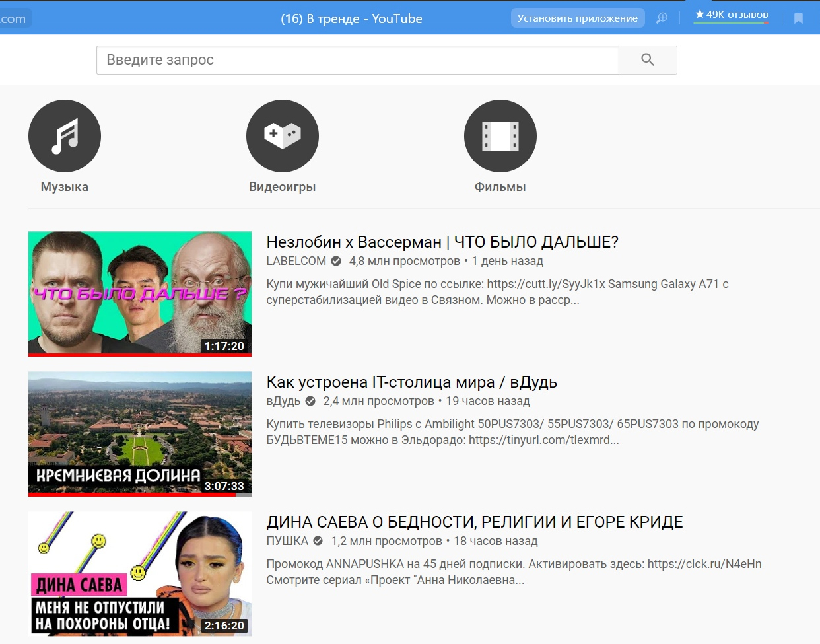Click the ПУШКА verified checkmark badge

318,541
